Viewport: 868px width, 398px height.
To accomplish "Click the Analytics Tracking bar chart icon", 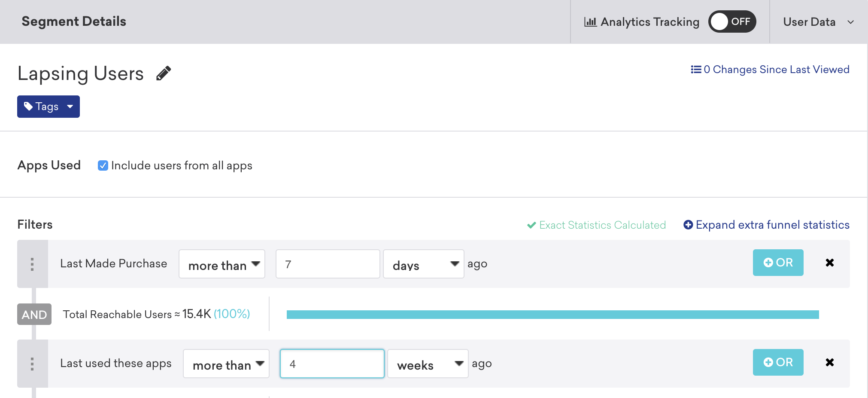I will [590, 22].
